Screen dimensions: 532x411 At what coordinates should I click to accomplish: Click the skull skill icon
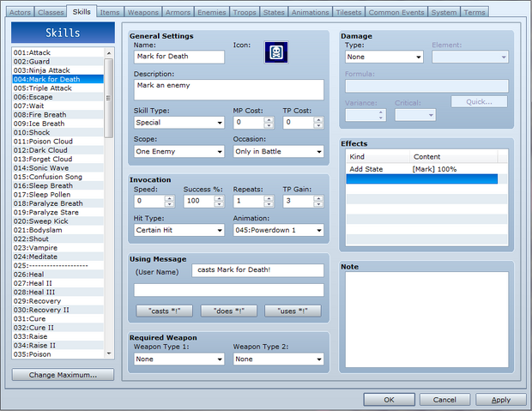[x=276, y=52]
